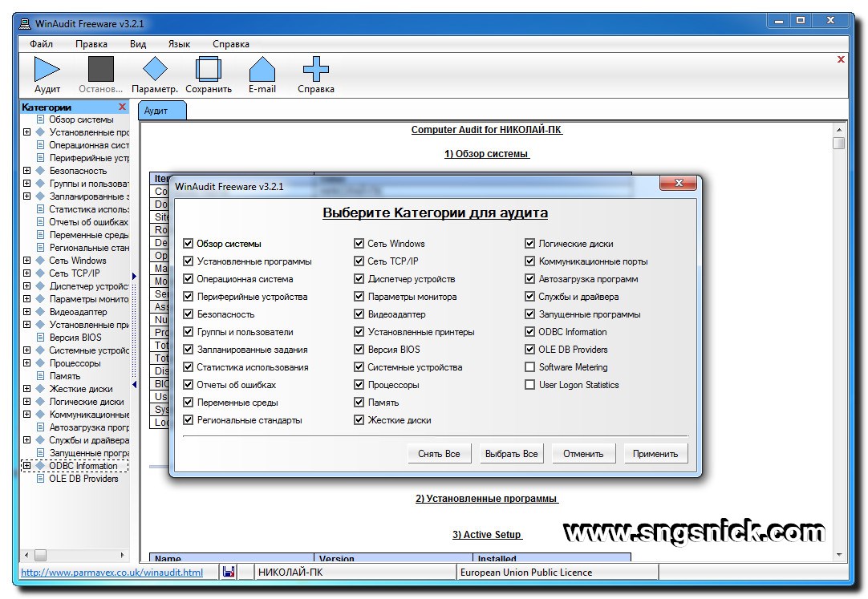Toggle Сеть Windows checkbox in dialog

359,243
